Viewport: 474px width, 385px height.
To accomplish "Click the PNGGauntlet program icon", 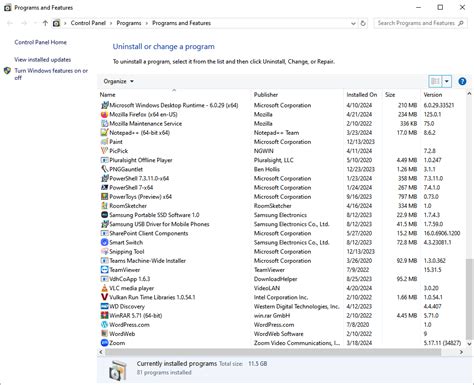I will tap(104, 169).
